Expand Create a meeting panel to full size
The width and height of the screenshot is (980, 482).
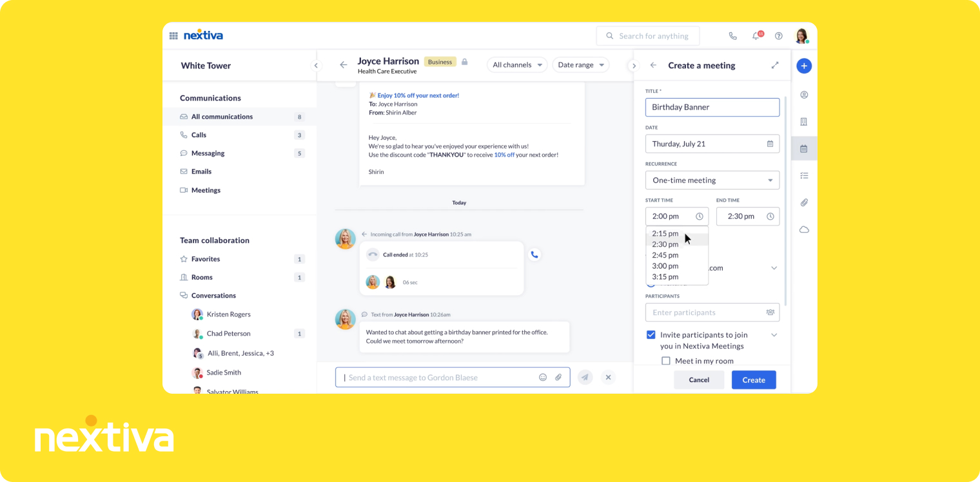(775, 65)
